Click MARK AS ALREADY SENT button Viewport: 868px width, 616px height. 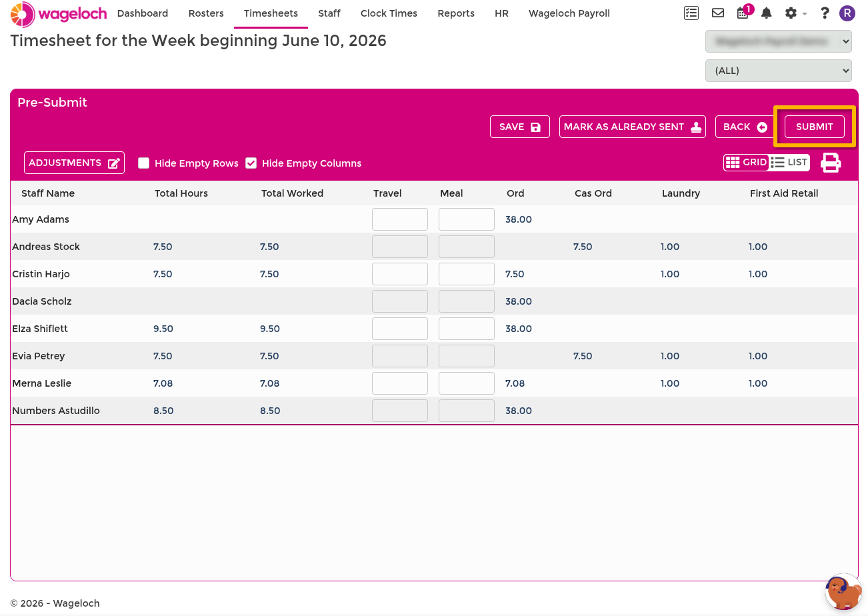click(x=633, y=127)
